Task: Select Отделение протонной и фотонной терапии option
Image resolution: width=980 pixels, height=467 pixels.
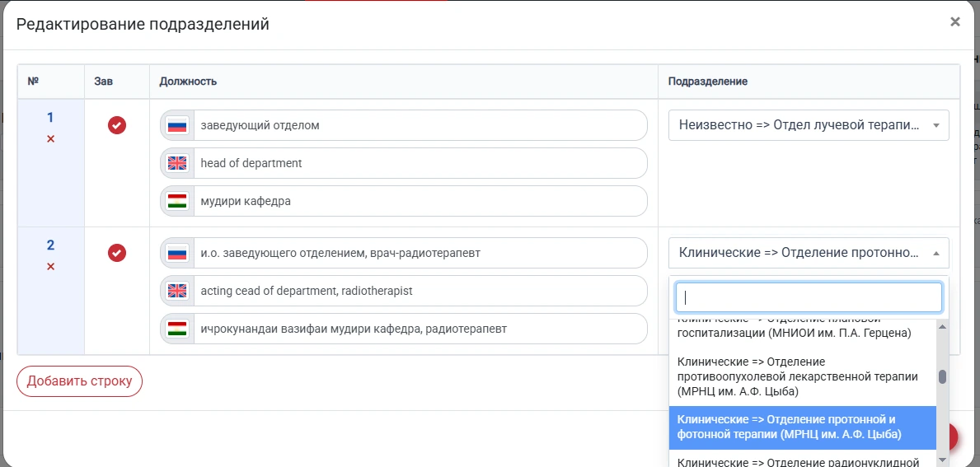Action: [x=803, y=427]
